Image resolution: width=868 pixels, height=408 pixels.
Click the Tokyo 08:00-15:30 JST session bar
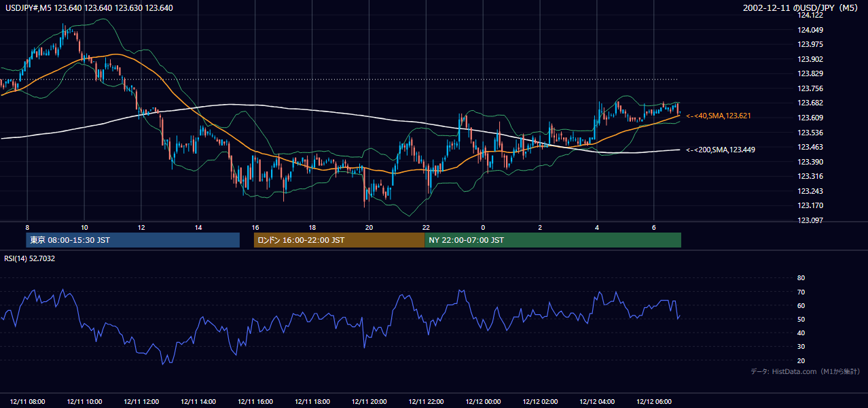[133, 240]
